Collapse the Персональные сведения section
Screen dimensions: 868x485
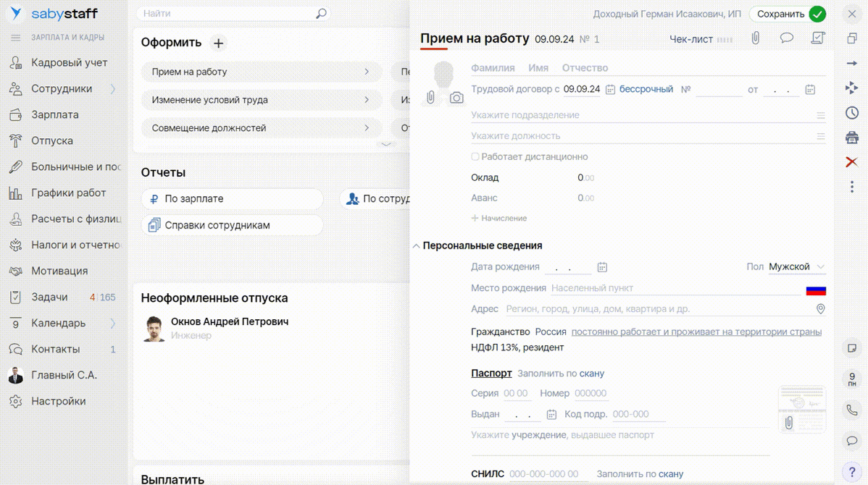pyautogui.click(x=416, y=246)
